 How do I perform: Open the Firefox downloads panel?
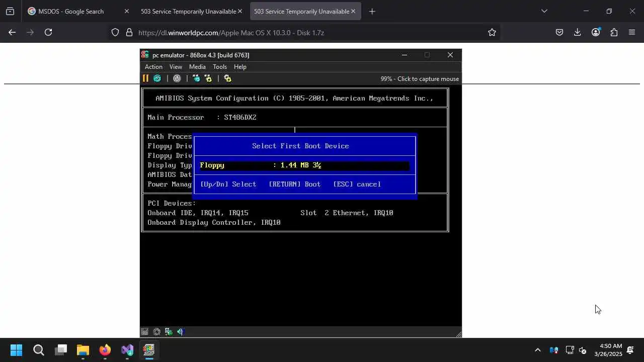(578, 32)
